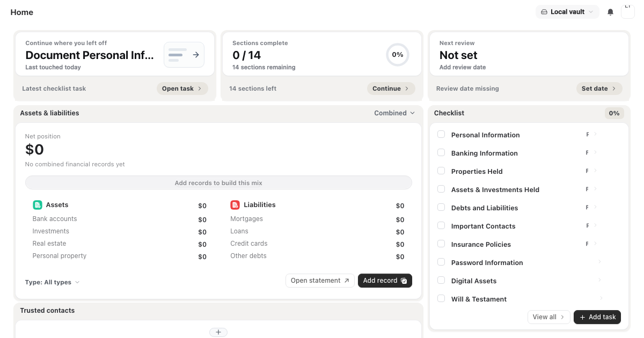
Task: Click the Add review date text
Action: click(x=463, y=68)
